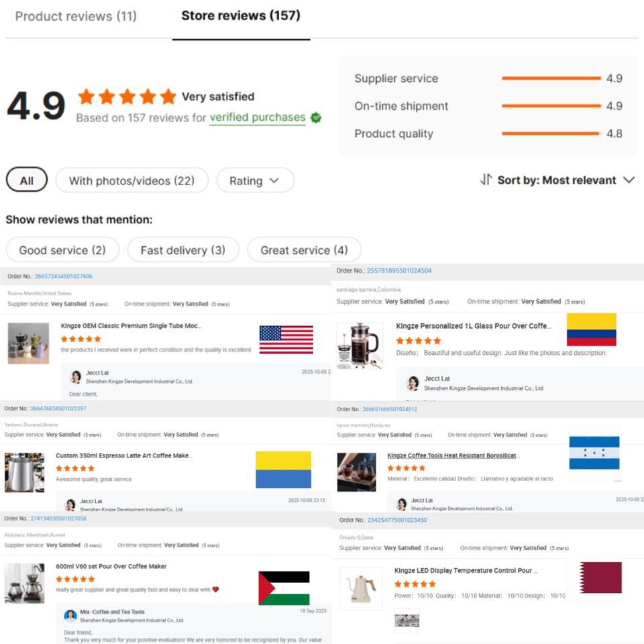Filter reviews with photos/videos (22)
Viewport: 644px width, 644px height.
(x=132, y=180)
